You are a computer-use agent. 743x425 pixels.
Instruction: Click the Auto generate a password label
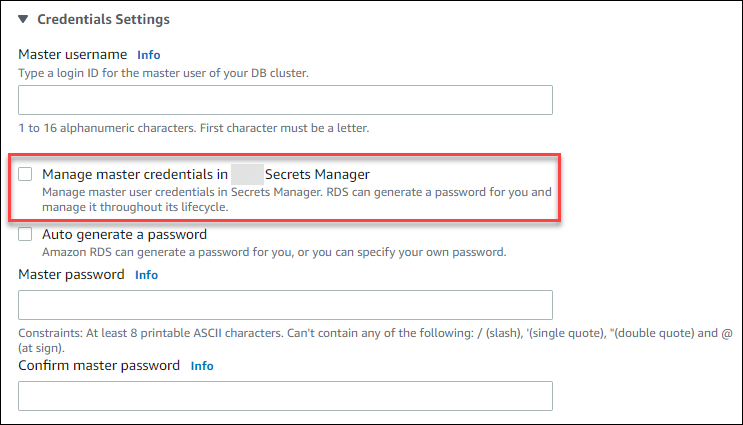pyautogui.click(x=124, y=235)
